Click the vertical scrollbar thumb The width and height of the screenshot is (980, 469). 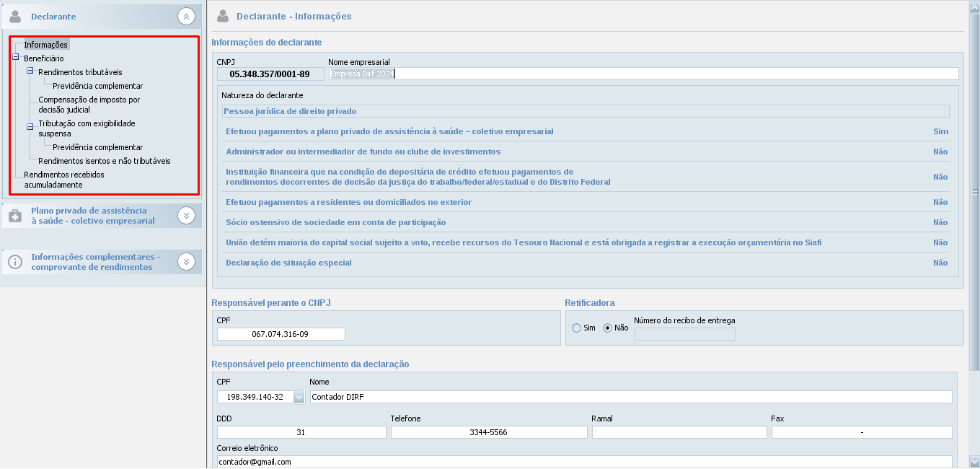974,193
